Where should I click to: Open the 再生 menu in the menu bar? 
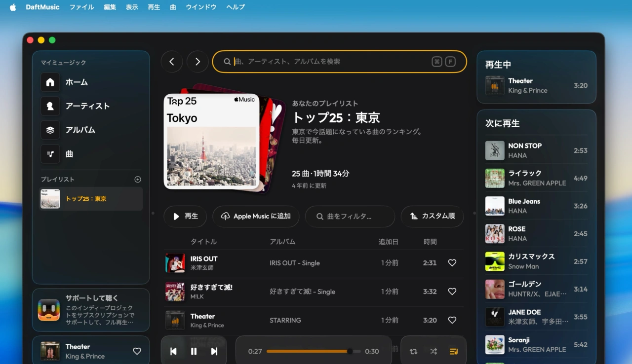(x=154, y=7)
